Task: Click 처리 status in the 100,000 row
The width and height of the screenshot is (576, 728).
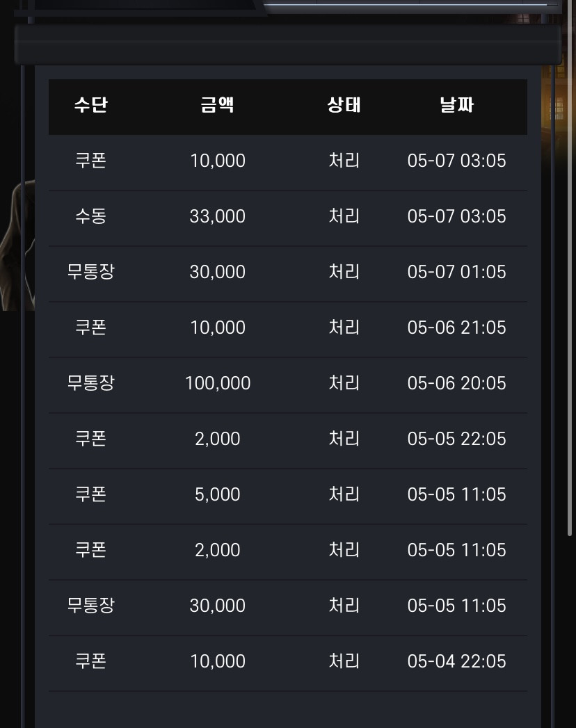Action: point(344,384)
